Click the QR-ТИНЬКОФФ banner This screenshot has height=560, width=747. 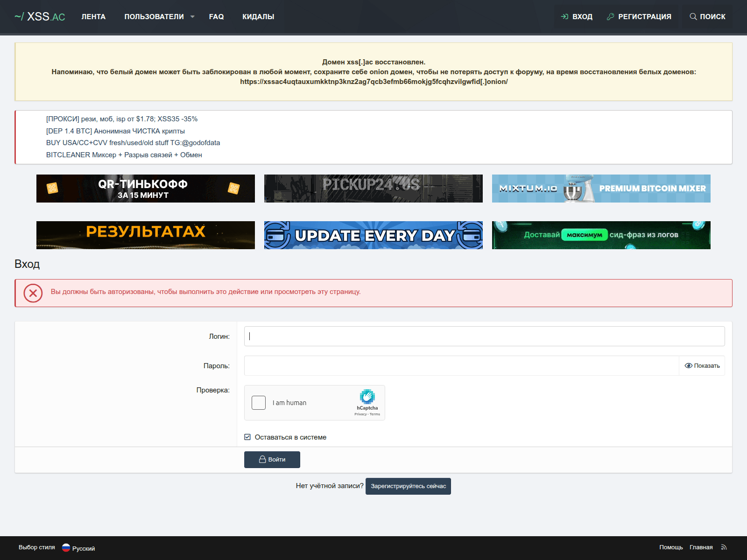[146, 189]
